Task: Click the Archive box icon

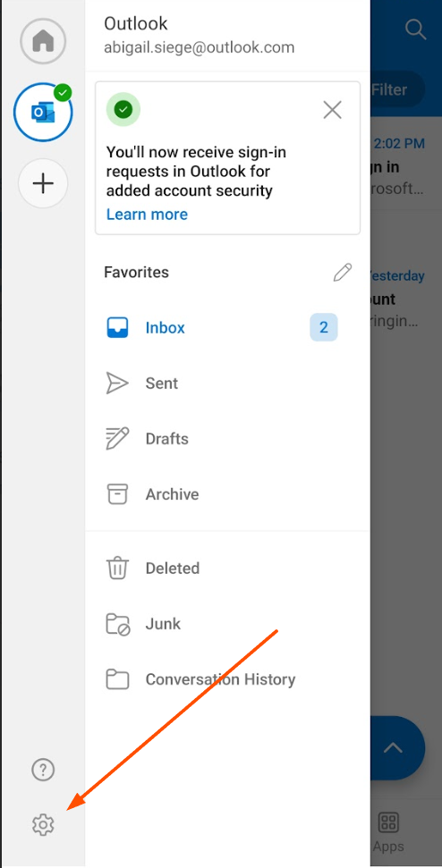Action: [x=117, y=493]
